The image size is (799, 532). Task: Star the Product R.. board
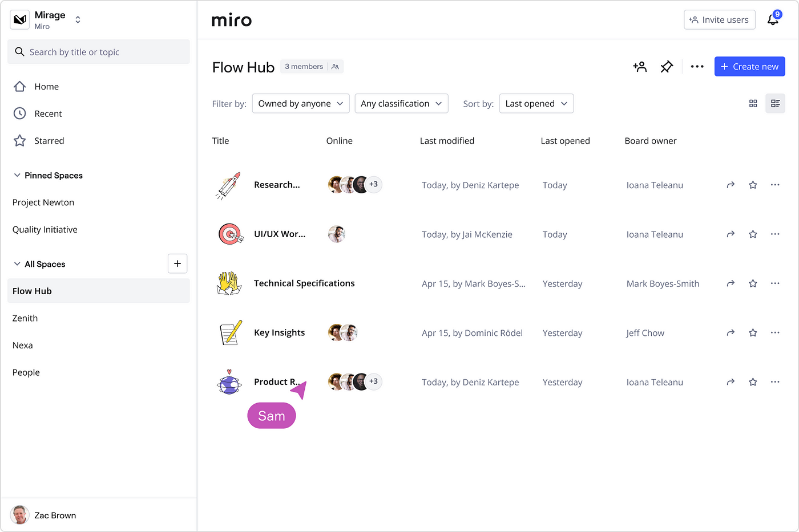pyautogui.click(x=753, y=382)
